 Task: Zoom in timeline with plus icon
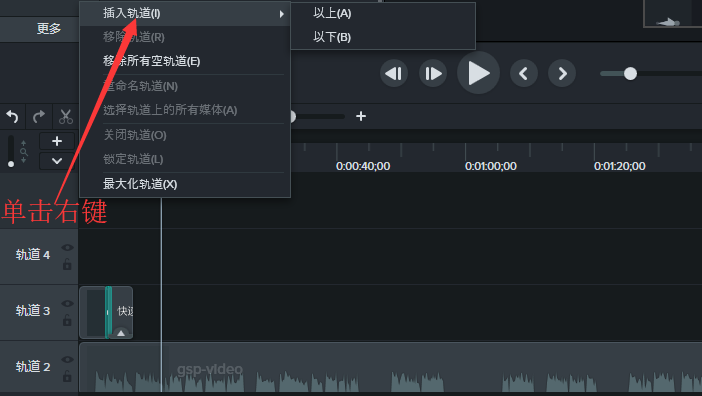tap(361, 116)
